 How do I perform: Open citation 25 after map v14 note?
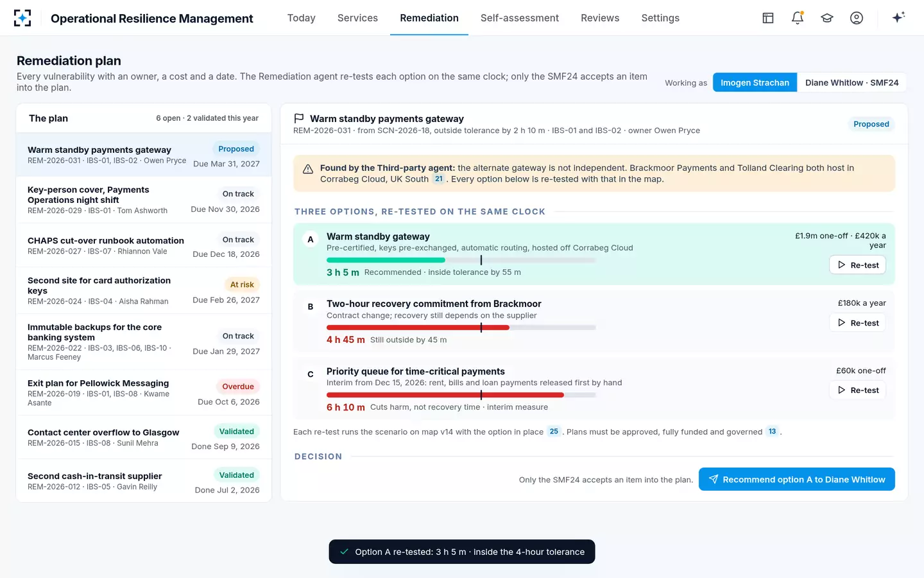pos(554,432)
